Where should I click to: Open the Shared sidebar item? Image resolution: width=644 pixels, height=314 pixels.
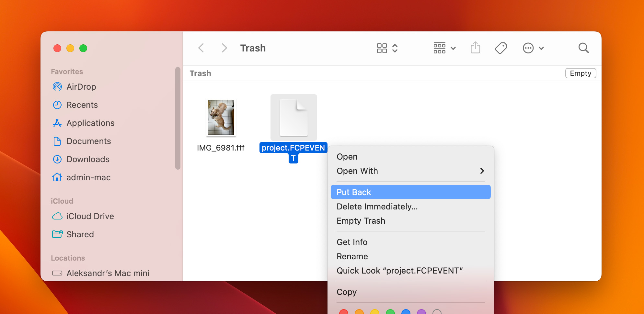tap(73, 234)
